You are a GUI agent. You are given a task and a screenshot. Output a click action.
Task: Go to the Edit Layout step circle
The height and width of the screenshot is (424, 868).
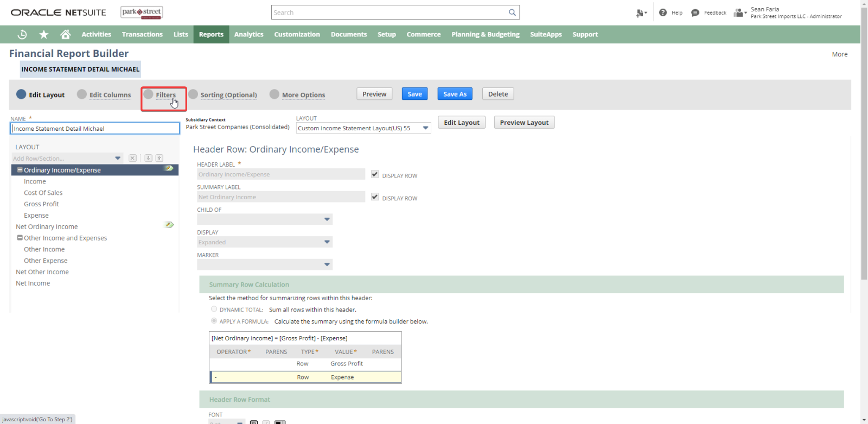coord(21,94)
